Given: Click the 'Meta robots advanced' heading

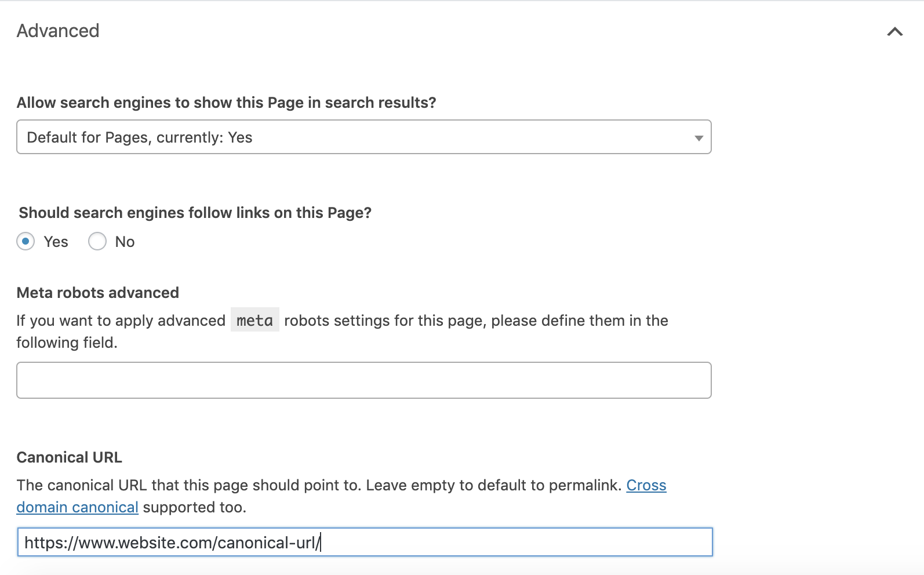Looking at the screenshot, I should [97, 293].
